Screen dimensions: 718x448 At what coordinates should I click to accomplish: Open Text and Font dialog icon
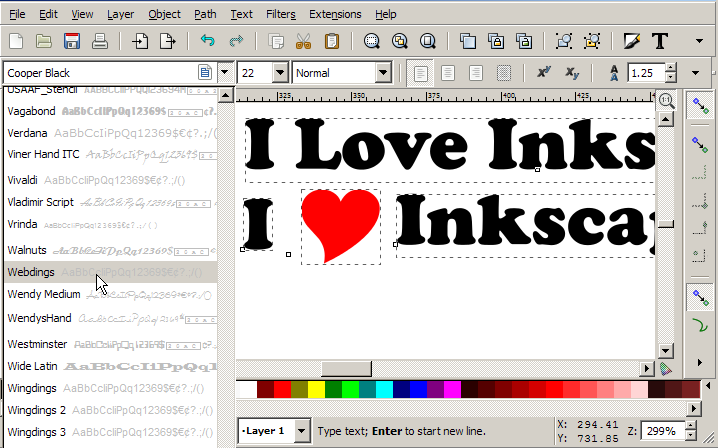pos(660,41)
